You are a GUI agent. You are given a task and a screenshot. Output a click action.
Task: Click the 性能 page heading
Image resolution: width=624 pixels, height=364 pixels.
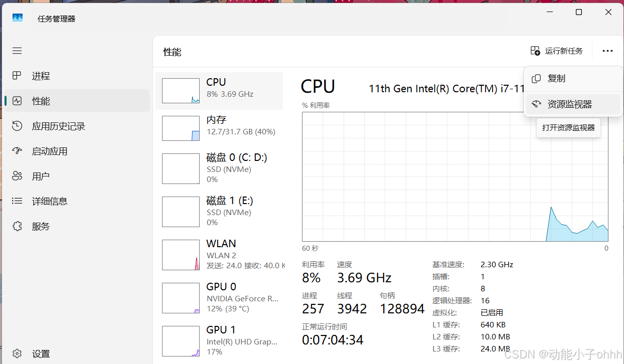point(172,52)
